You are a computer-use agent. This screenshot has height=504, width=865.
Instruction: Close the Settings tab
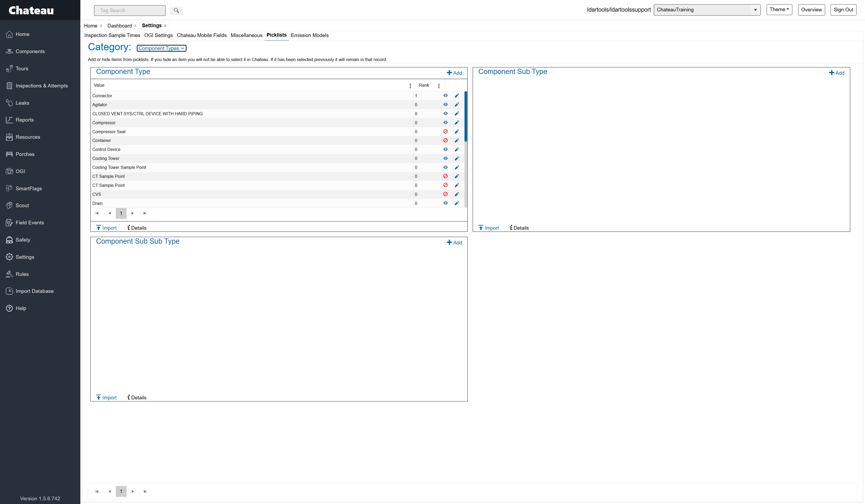[x=165, y=26]
